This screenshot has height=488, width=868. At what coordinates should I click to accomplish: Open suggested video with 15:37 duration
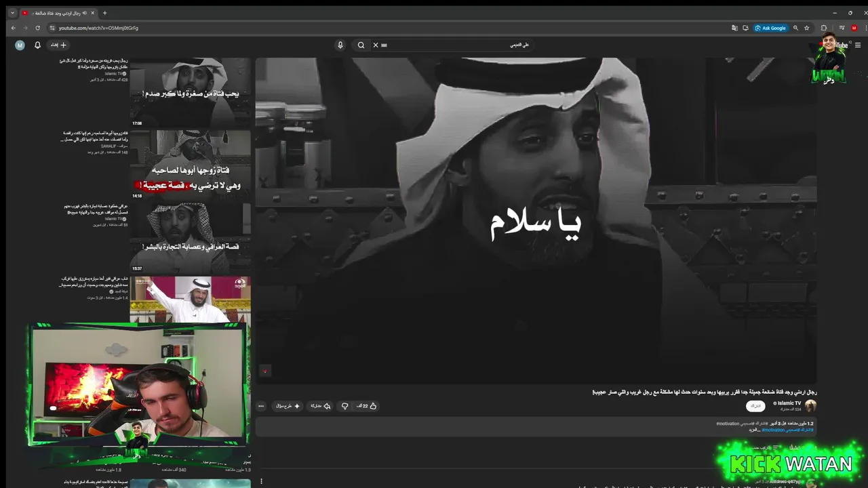click(191, 238)
